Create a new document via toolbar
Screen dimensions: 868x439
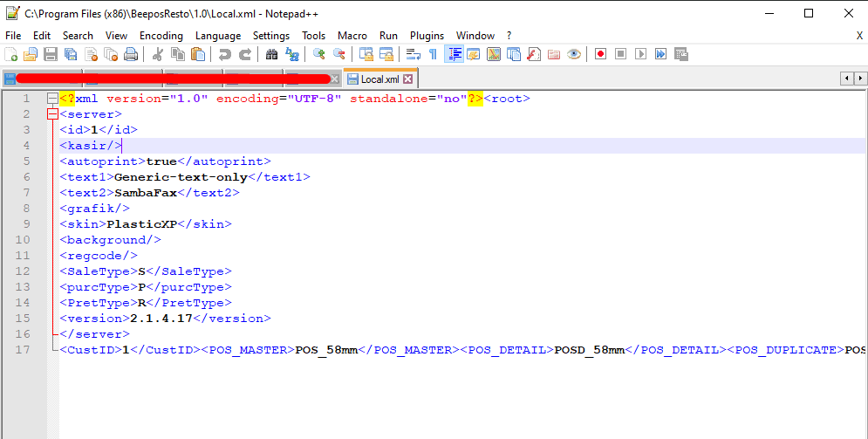click(x=10, y=54)
